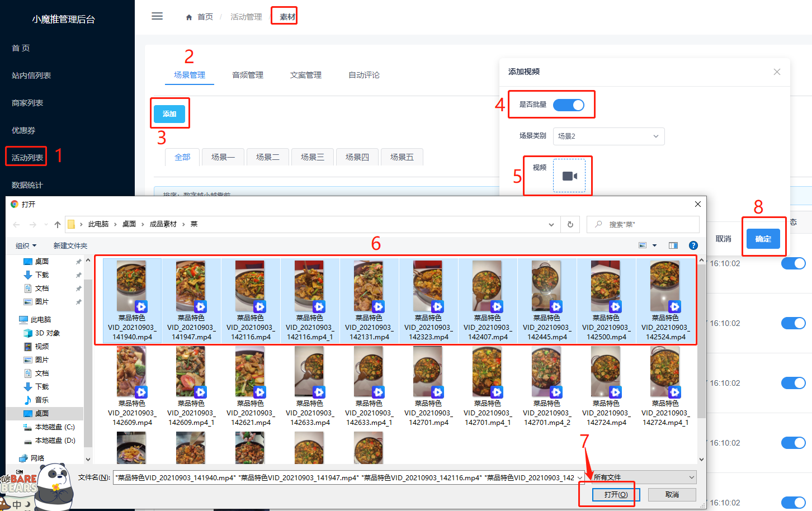This screenshot has height=511, width=812.
Task: Click the video camera upload icon
Action: [x=569, y=176]
